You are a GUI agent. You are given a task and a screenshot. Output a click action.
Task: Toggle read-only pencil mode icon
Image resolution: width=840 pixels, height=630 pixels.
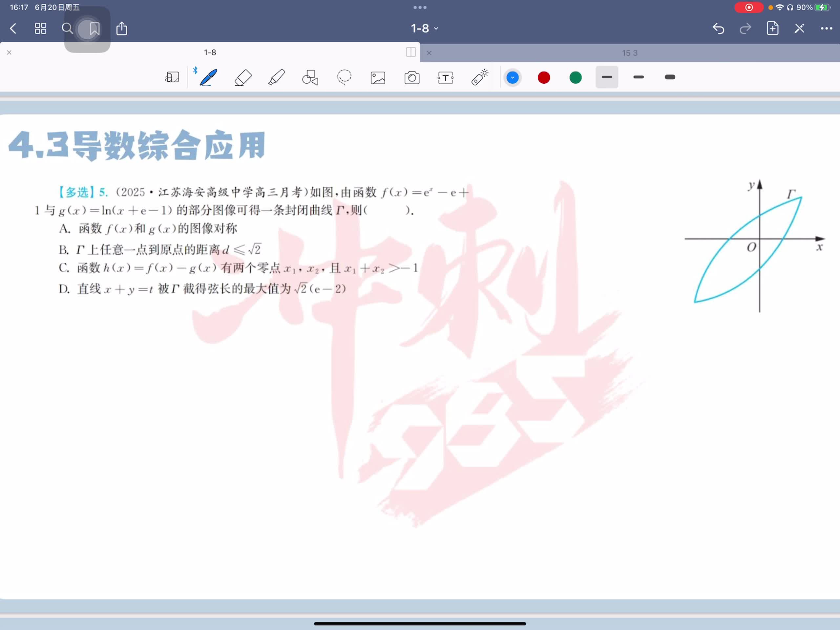pyautogui.click(x=799, y=29)
